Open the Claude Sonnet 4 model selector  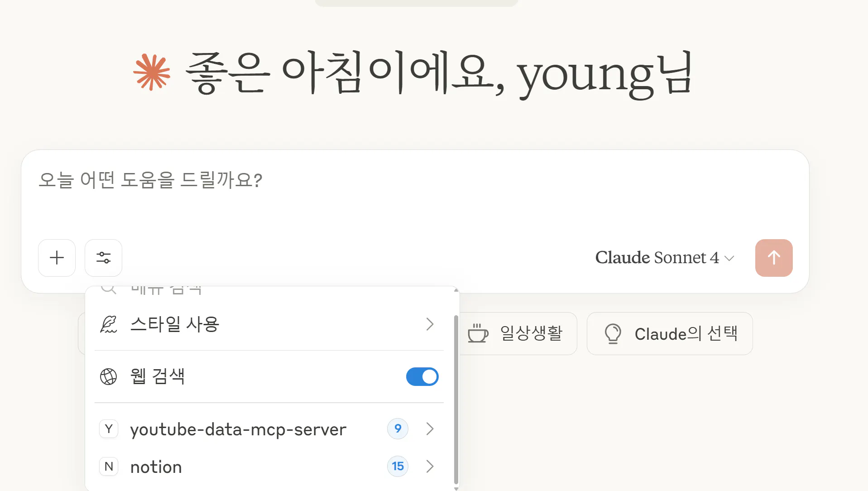664,258
